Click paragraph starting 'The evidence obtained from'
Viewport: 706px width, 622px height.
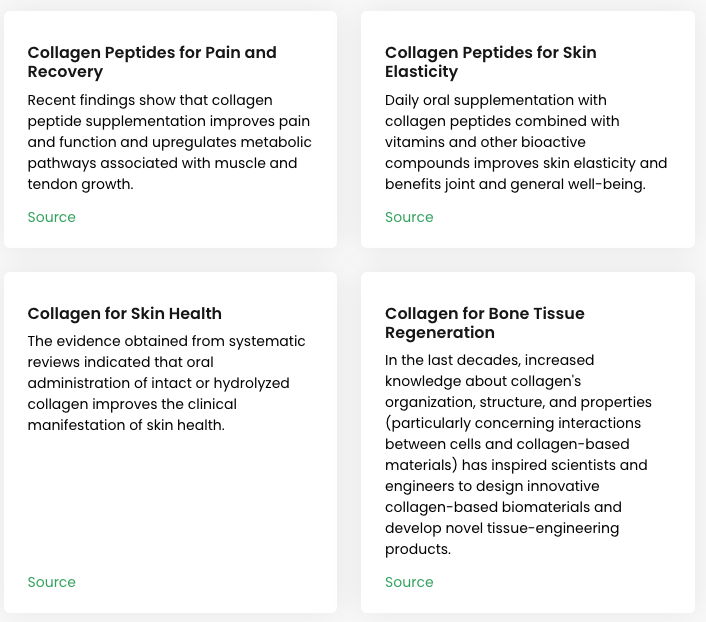pos(166,383)
